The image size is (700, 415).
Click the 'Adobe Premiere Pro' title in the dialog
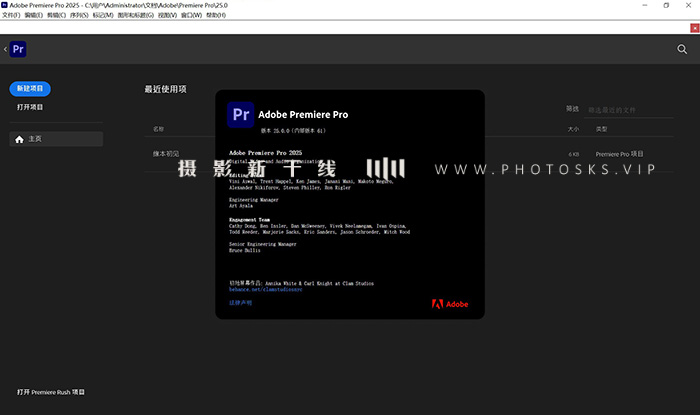point(303,115)
